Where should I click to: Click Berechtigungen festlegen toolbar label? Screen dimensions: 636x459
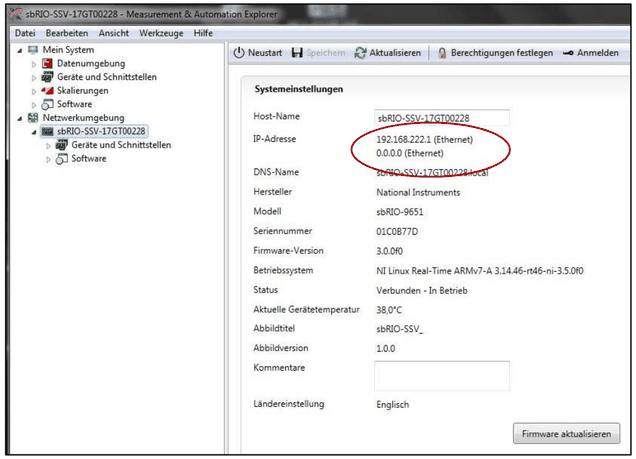tap(502, 53)
